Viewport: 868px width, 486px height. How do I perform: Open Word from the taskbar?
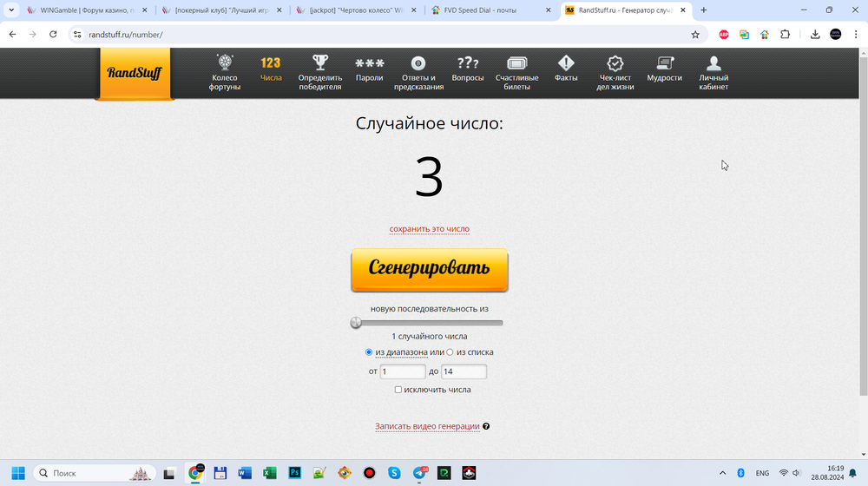click(x=245, y=473)
